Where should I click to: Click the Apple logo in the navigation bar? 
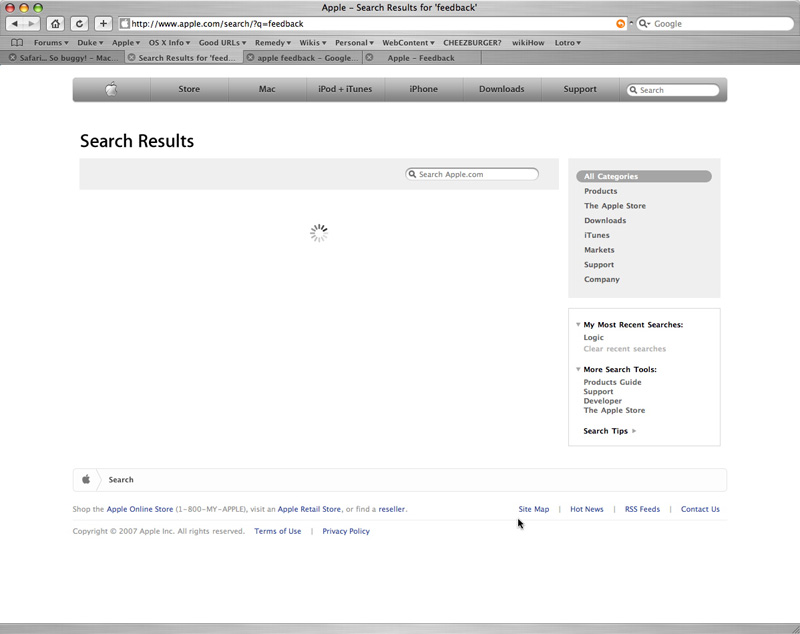pos(110,89)
